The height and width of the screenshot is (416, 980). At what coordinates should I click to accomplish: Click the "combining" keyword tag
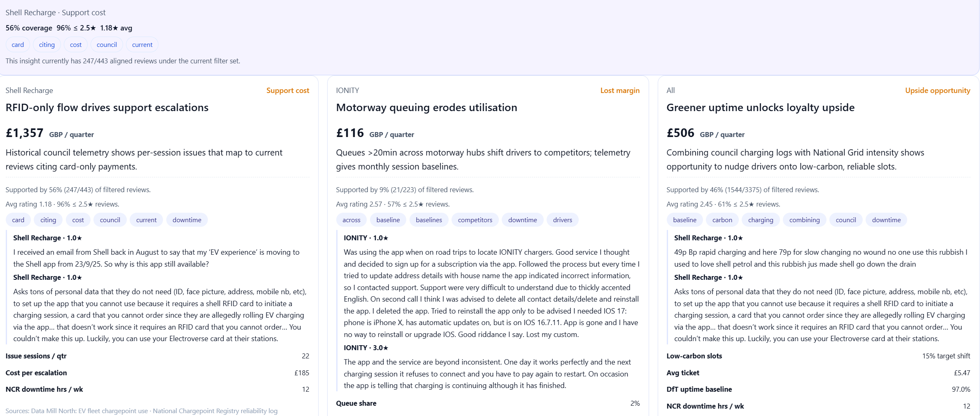coord(804,220)
